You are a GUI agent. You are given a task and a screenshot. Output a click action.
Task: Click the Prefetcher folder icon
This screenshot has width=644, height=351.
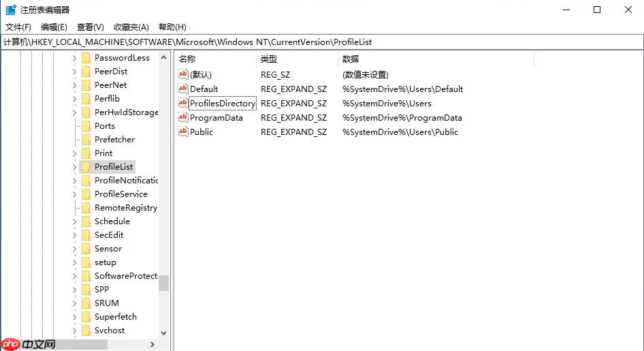(86, 140)
